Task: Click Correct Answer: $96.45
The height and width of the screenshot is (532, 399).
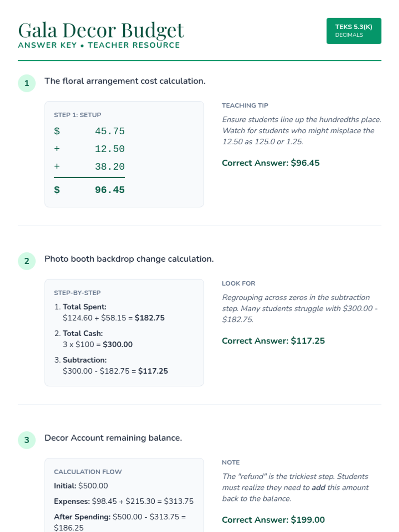Action: click(x=270, y=163)
